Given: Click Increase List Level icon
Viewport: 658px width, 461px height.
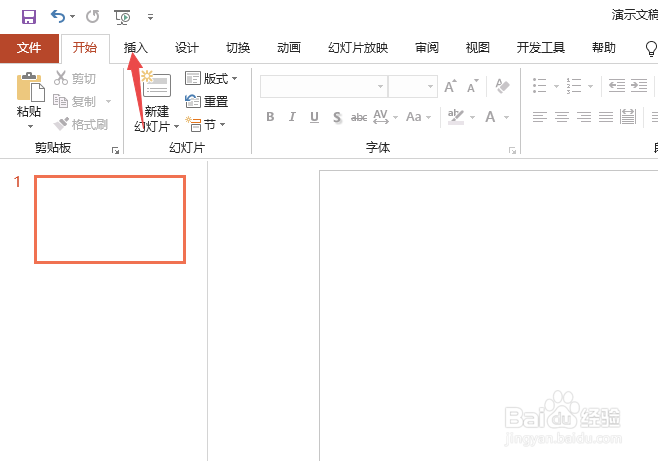Looking at the screenshot, I should [639, 86].
